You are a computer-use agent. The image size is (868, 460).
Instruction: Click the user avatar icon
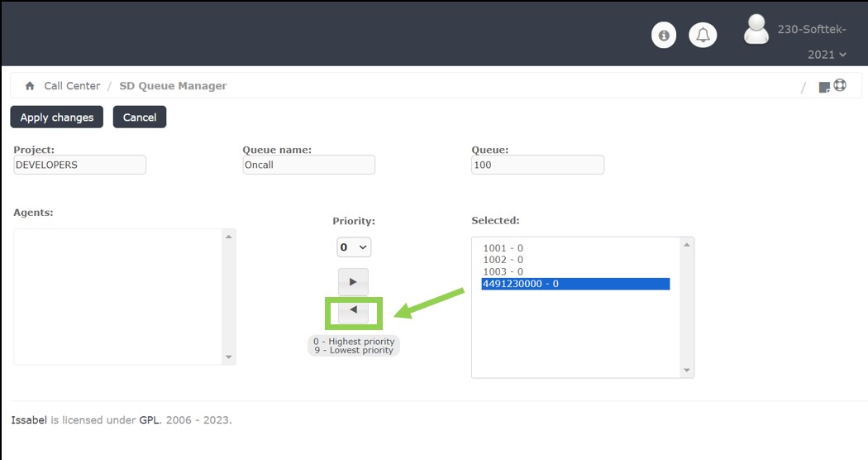756,30
